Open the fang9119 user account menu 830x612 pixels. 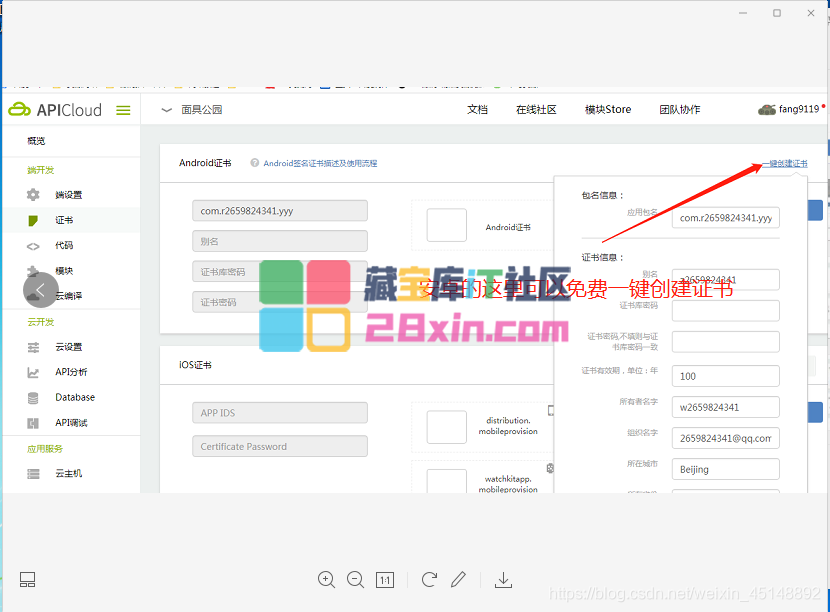[792, 110]
